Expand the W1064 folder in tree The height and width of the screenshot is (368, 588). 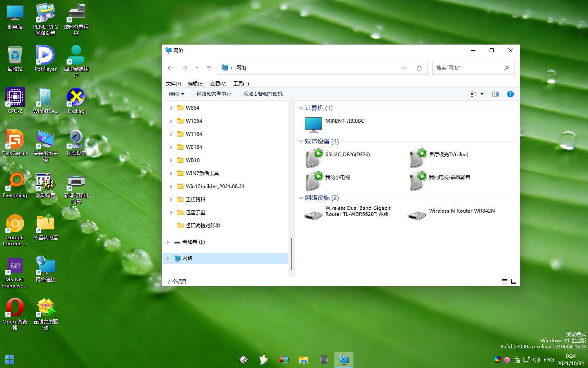(x=171, y=121)
